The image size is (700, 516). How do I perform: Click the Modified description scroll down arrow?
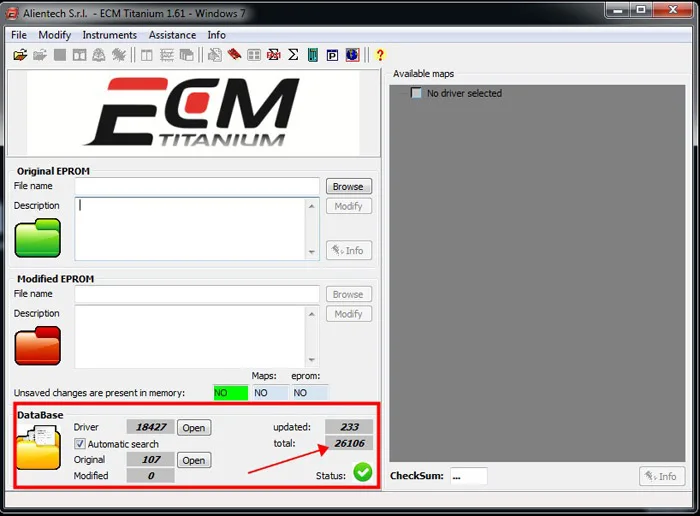pyautogui.click(x=312, y=360)
